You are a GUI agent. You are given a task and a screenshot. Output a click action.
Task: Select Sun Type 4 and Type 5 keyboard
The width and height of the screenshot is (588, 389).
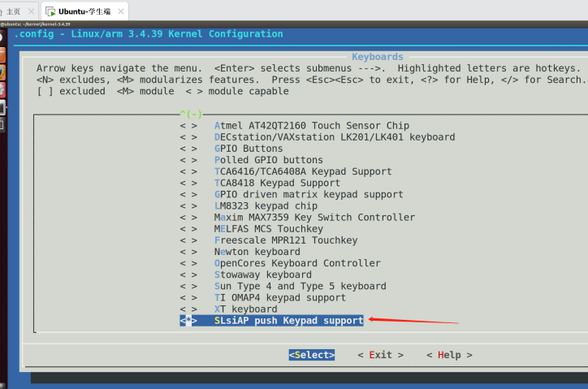coord(300,286)
